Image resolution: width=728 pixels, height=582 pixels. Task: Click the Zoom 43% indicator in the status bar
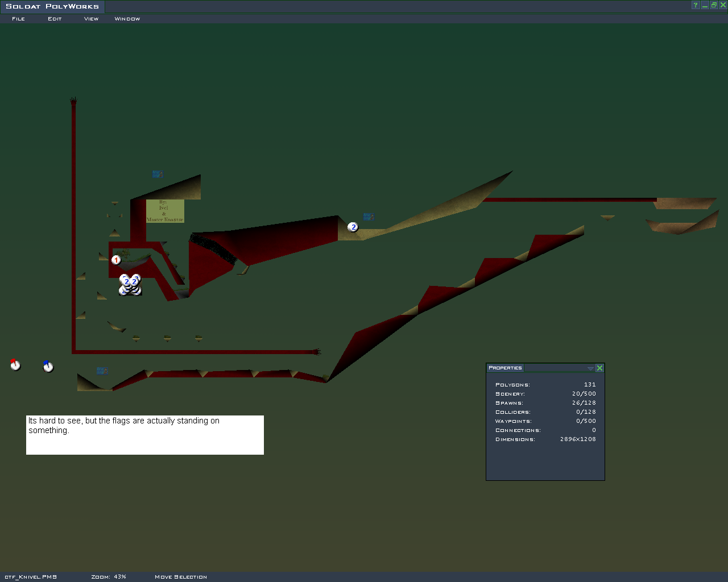pos(109,577)
